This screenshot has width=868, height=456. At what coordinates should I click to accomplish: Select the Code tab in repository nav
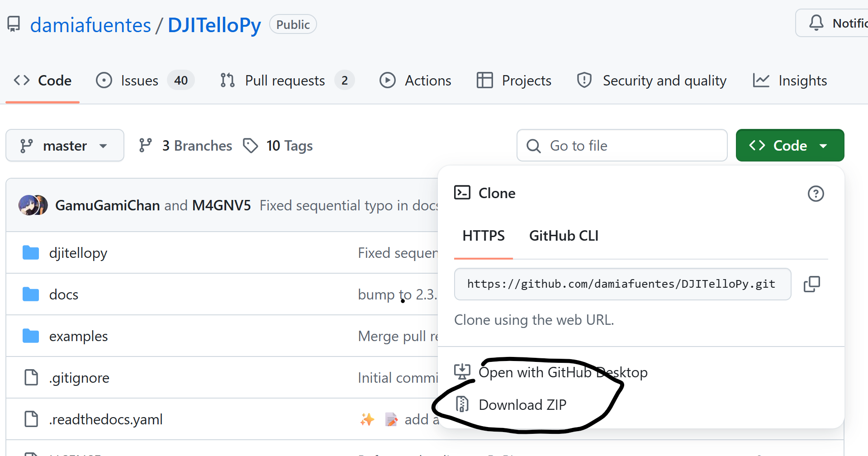(x=43, y=81)
